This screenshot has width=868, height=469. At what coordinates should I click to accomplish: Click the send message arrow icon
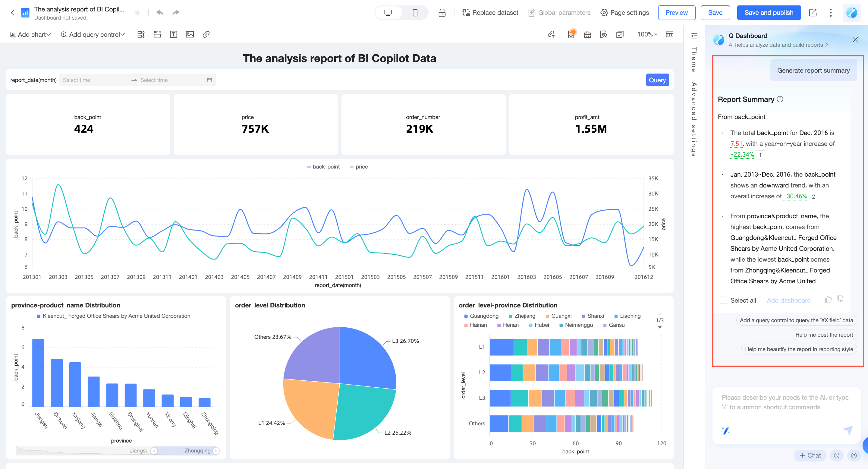pyautogui.click(x=848, y=430)
